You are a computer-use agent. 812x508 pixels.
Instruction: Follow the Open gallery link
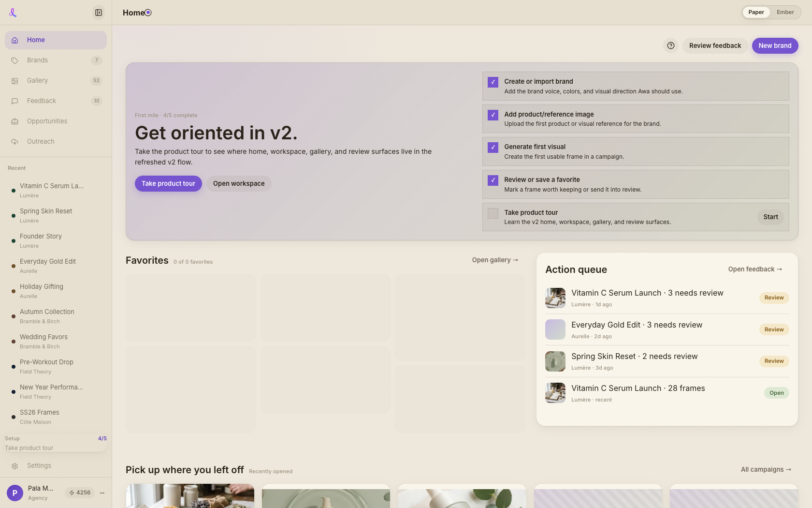[495, 260]
